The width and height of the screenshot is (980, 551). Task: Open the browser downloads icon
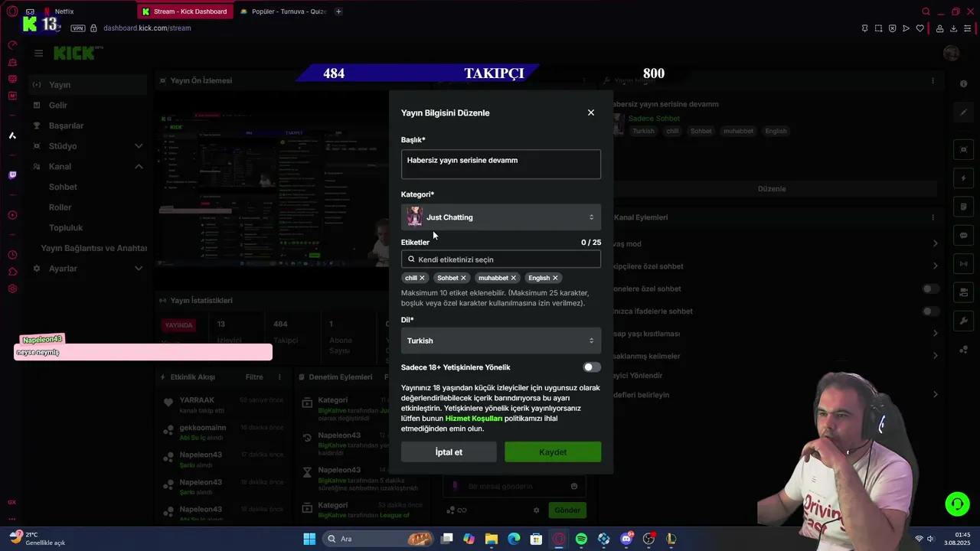point(953,28)
